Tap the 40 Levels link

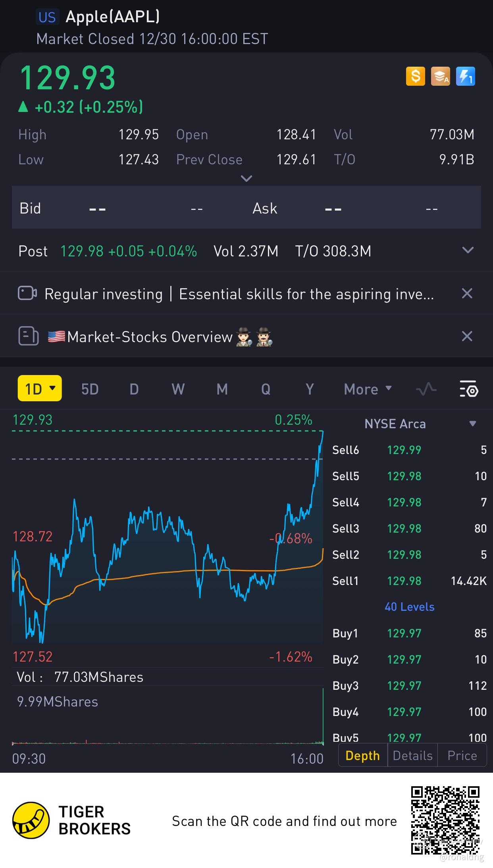pyautogui.click(x=409, y=607)
